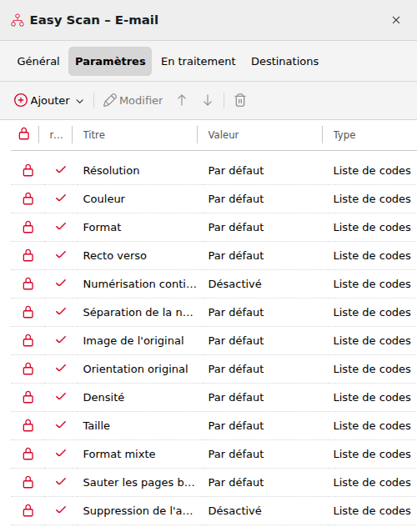Click Liste de codes in Format mixte row
Image resolution: width=417 pixels, height=532 pixels.
pos(372,454)
